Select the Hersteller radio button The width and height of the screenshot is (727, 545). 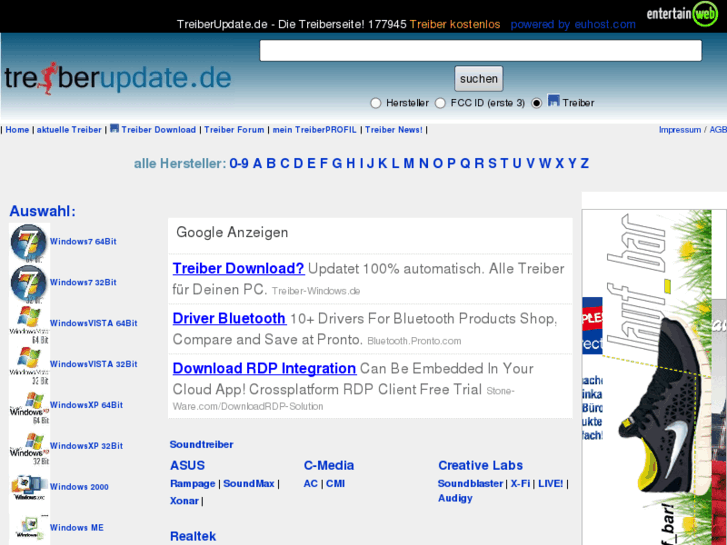click(376, 103)
